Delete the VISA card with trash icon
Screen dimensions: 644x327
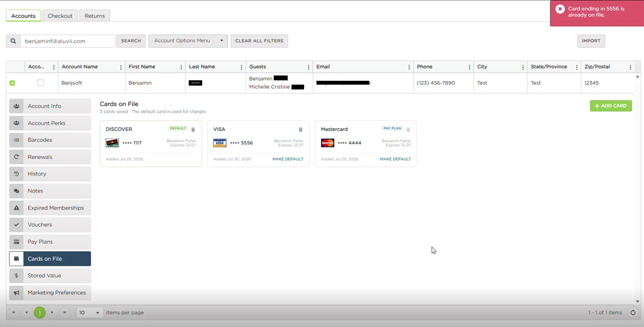(301, 129)
